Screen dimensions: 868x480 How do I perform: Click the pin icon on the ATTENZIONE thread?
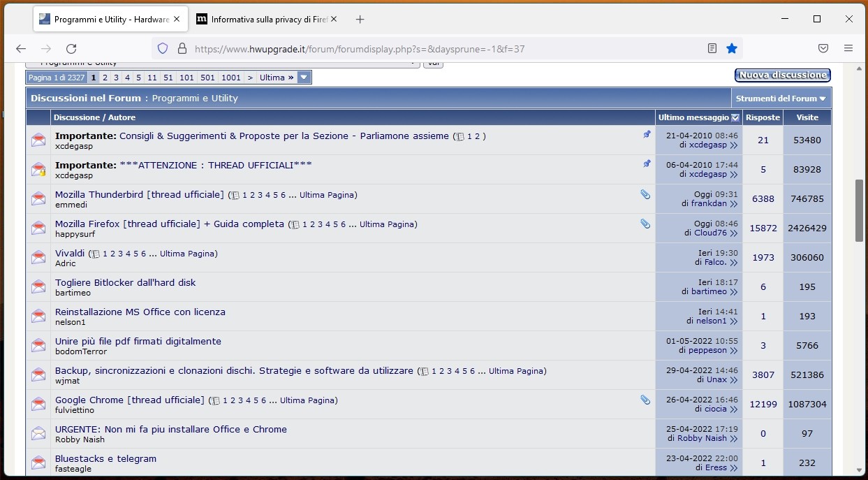tap(647, 163)
